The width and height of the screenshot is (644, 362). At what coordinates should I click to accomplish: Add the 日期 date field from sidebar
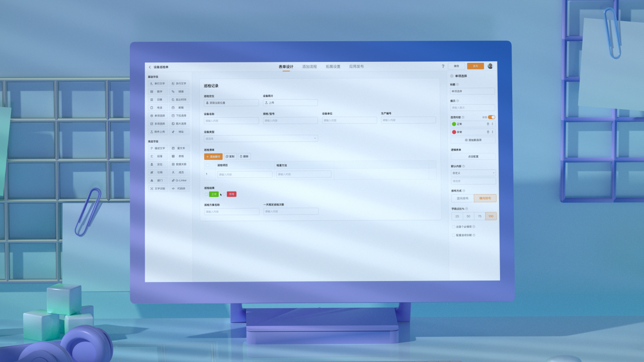[157, 100]
